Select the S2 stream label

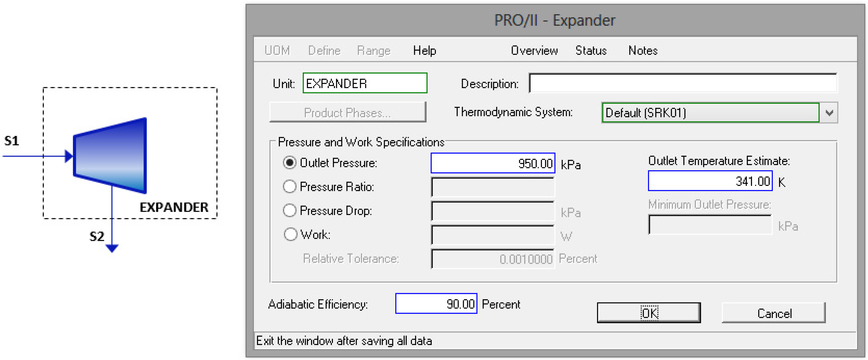coord(97,236)
